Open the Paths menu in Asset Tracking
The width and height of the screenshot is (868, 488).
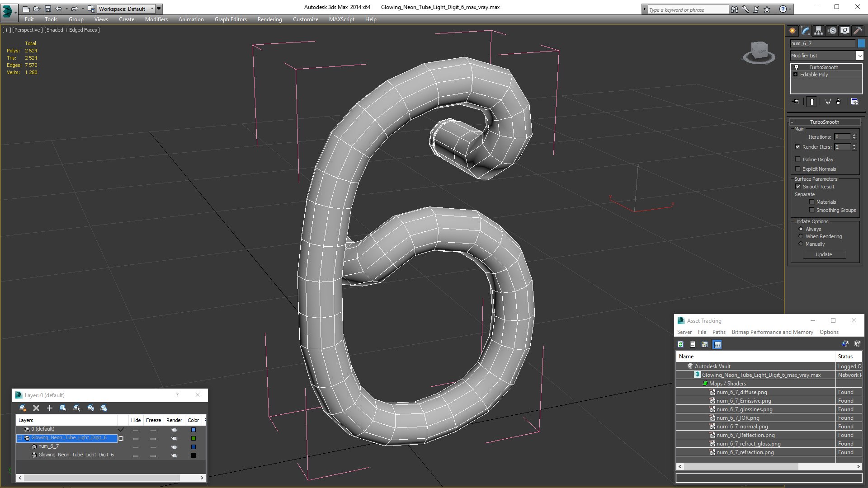coord(719,332)
